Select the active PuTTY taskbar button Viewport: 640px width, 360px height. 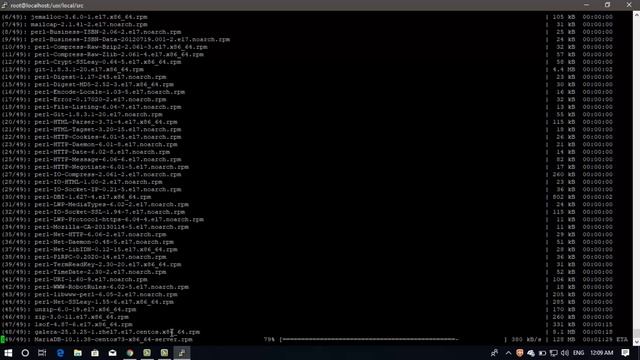(182, 353)
